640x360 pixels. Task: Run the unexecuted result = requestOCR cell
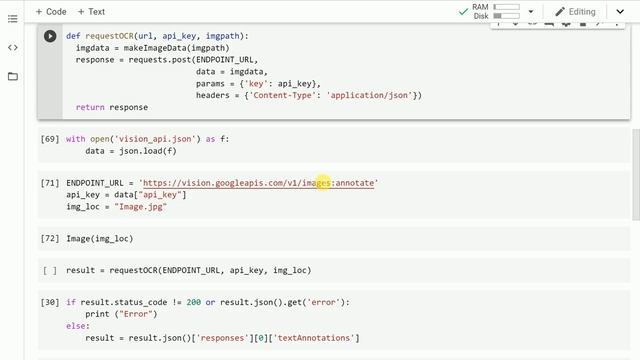click(50, 270)
